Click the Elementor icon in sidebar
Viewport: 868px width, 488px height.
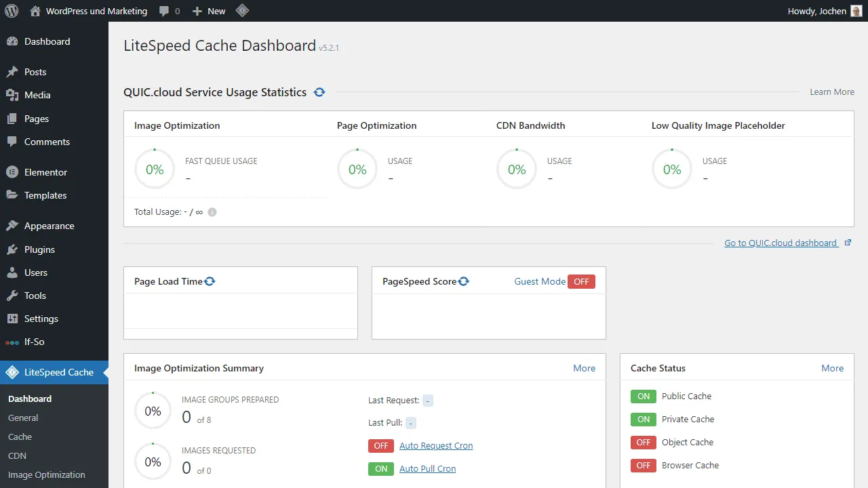(x=12, y=172)
